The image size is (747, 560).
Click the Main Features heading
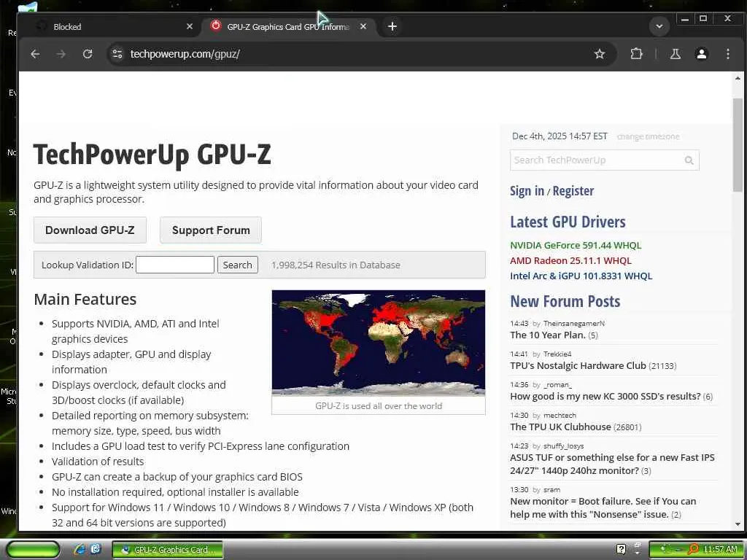pos(85,300)
